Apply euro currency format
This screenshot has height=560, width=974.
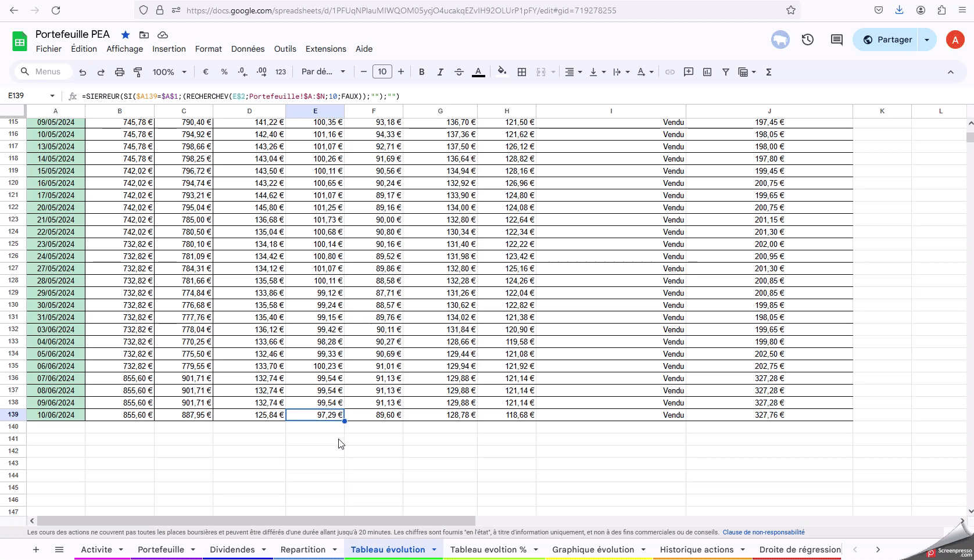pos(206,72)
